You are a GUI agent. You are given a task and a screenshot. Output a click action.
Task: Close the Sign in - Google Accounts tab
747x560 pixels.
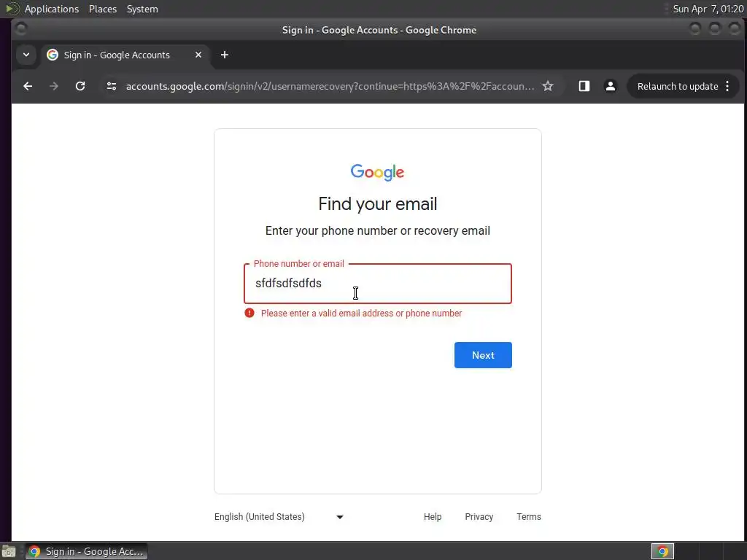tap(198, 55)
